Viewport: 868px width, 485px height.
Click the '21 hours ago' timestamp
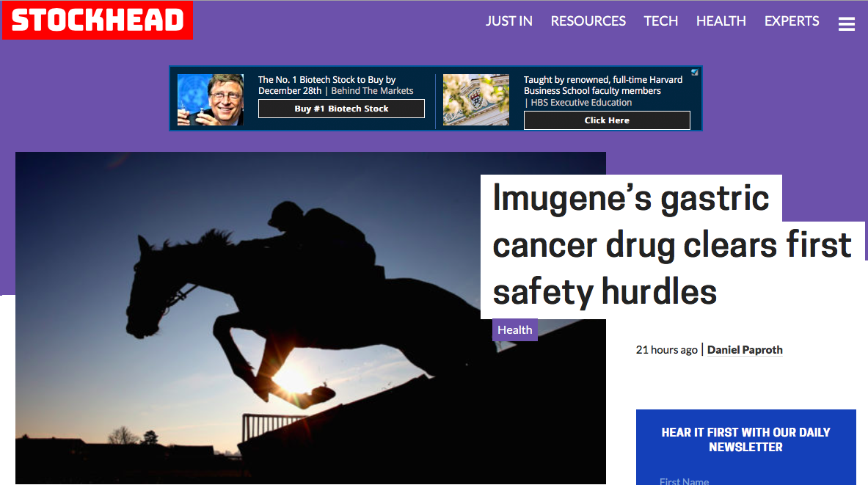pyautogui.click(x=666, y=350)
